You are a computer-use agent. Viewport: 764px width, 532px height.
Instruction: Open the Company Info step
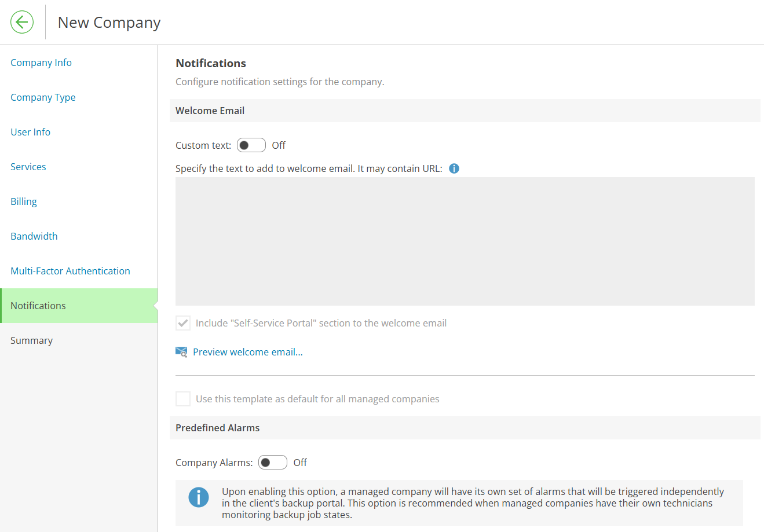tap(41, 63)
